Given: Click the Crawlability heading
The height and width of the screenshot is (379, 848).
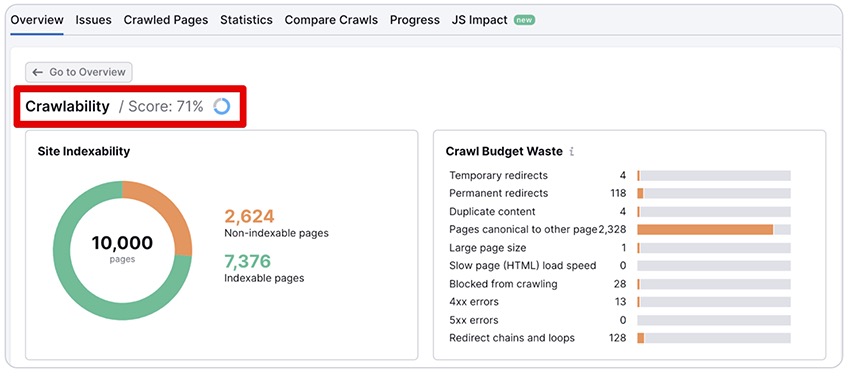Looking at the screenshot, I should point(68,107).
